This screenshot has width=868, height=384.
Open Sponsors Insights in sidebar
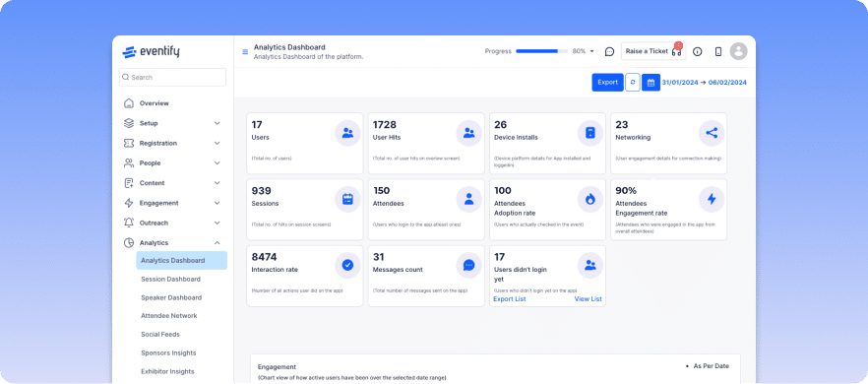click(168, 352)
